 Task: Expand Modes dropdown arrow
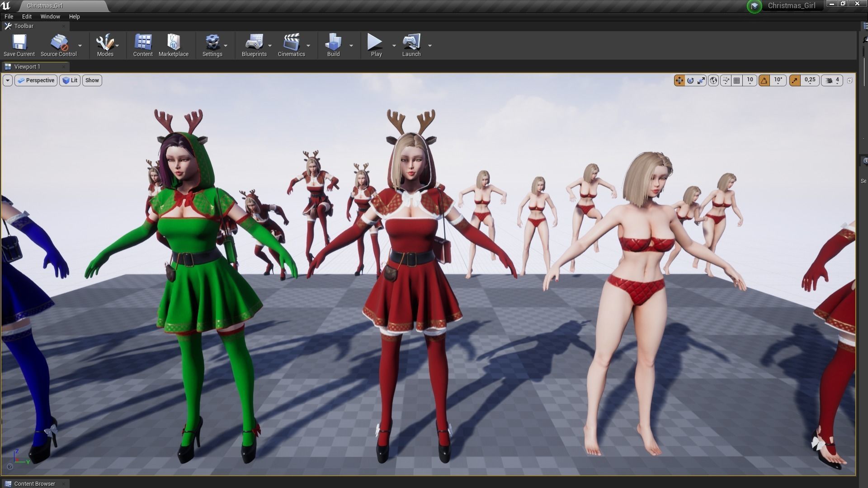tap(117, 46)
